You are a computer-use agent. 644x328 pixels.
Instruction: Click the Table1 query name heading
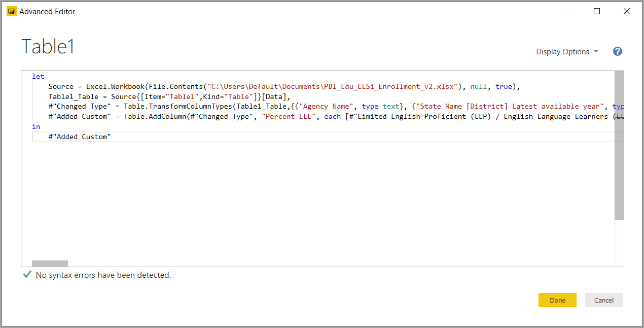(48, 47)
